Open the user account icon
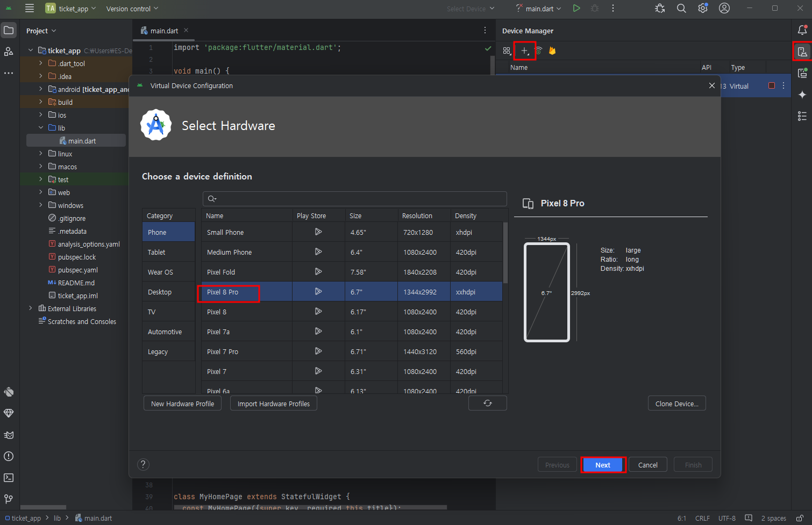This screenshot has width=812, height=525. point(724,9)
